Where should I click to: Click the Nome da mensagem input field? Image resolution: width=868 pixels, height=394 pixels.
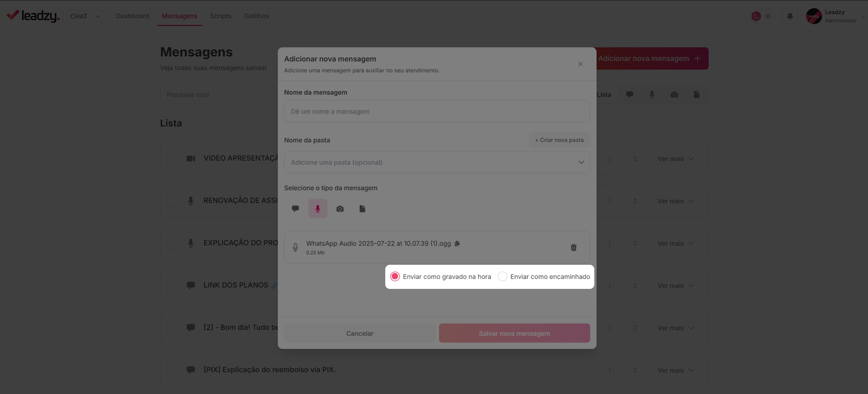point(437,111)
